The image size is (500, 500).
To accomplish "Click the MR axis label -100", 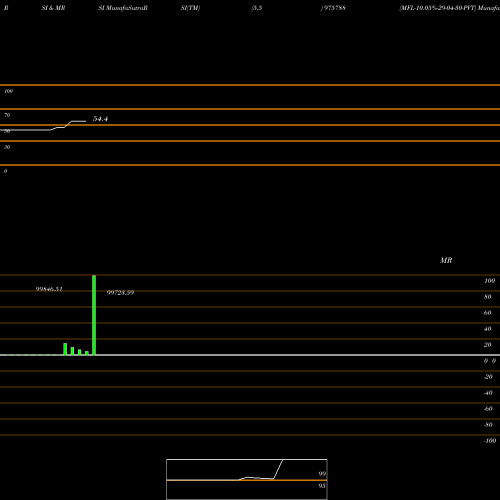I will [x=490, y=441].
